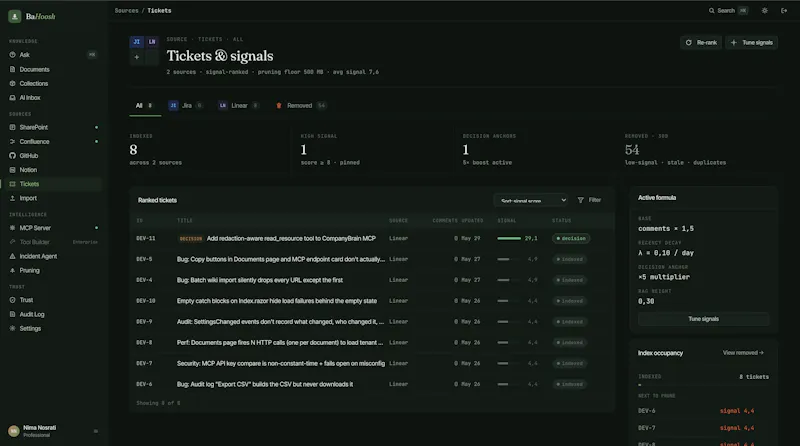Image resolution: width=800 pixels, height=446 pixels.
Task: Select the Confluence source icon
Action: point(12,141)
